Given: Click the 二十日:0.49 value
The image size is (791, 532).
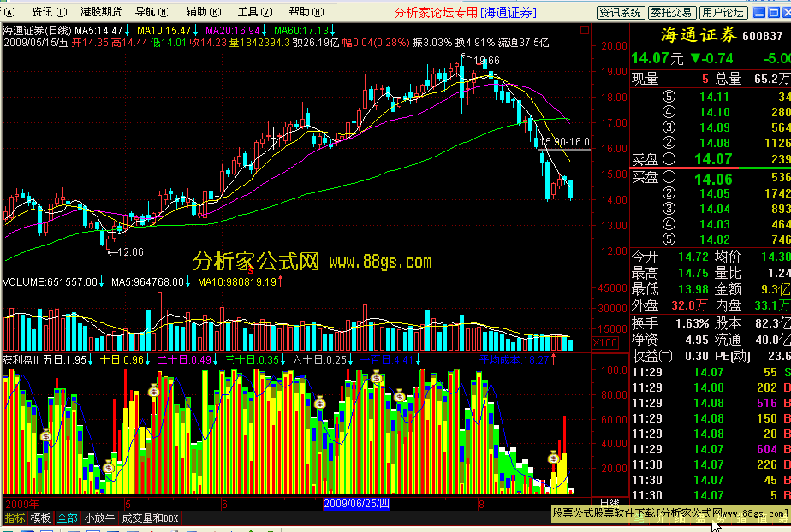Looking at the screenshot, I should click(184, 360).
